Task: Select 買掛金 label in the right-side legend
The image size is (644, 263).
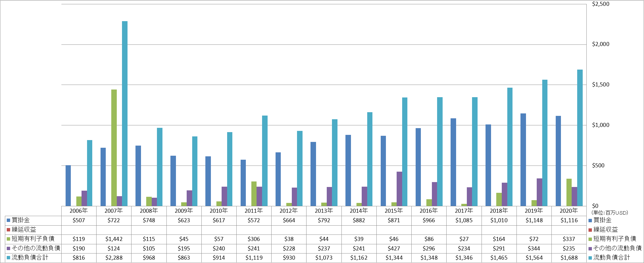Action: click(602, 220)
